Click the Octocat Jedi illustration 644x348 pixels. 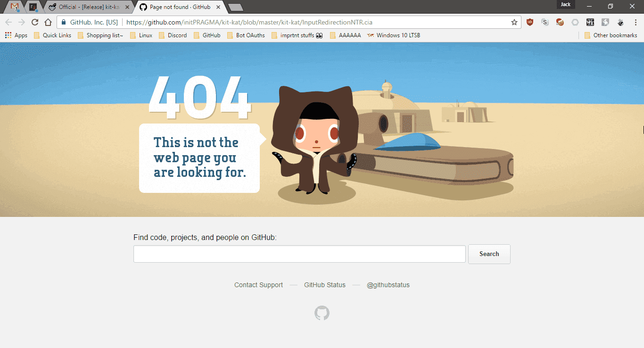coord(316,140)
